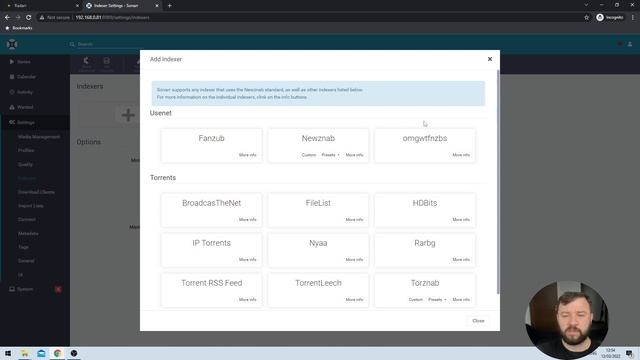
Task: Open the Incognito profile button
Action: (610, 18)
